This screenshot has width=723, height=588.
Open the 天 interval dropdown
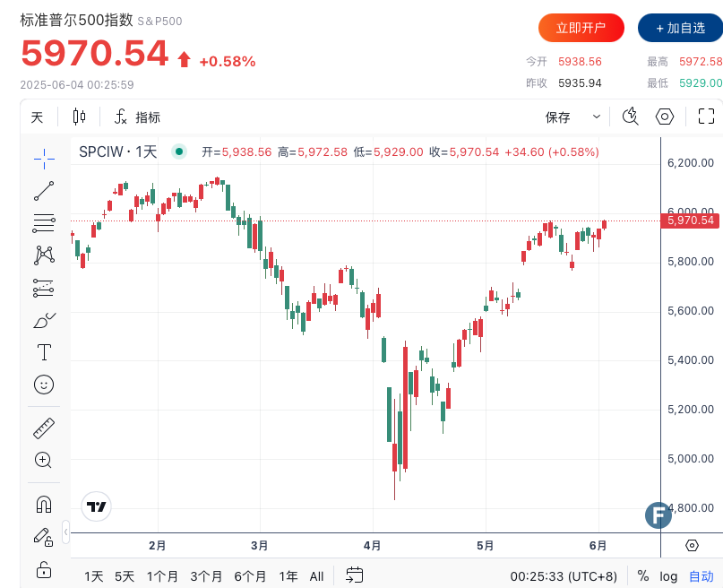point(37,117)
